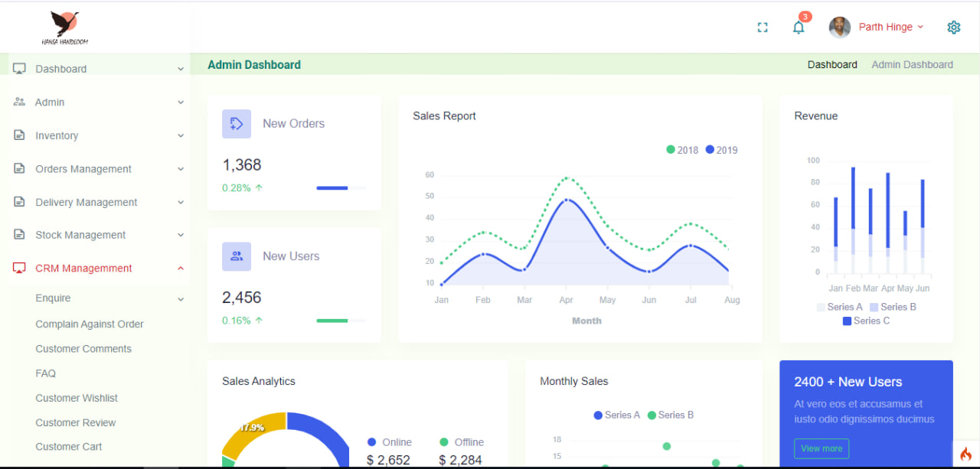Screen dimensions: 980x469
Task: Click the View more button
Action: [822, 448]
